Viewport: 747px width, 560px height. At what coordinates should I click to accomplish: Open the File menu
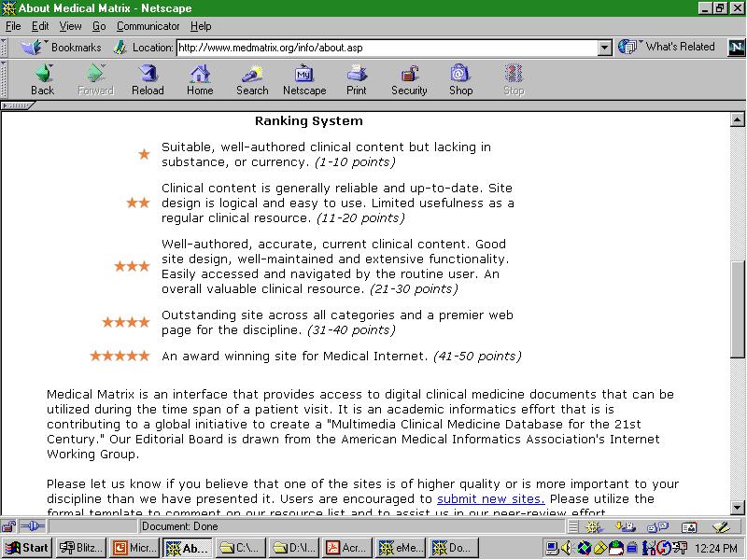point(13,26)
